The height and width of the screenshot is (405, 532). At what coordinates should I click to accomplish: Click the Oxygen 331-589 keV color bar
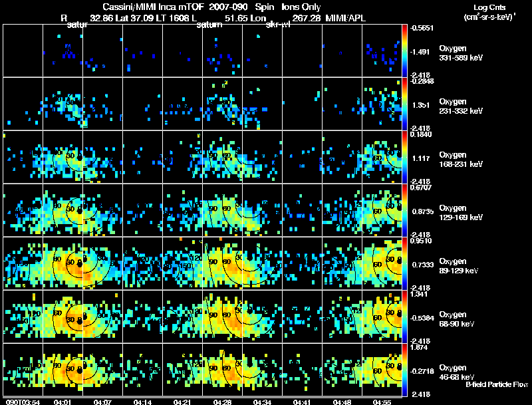[x=404, y=51]
